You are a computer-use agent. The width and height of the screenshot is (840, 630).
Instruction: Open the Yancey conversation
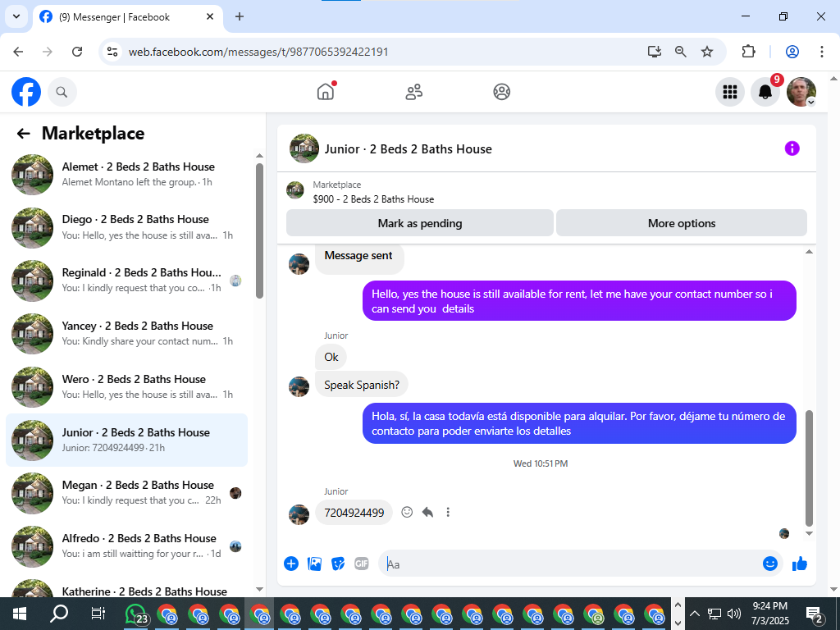coord(127,333)
